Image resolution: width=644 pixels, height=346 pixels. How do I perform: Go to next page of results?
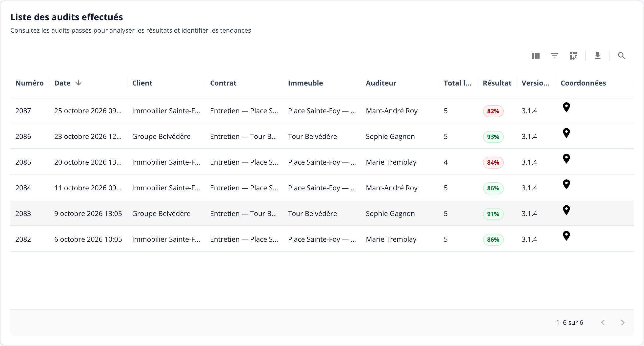pos(623,323)
